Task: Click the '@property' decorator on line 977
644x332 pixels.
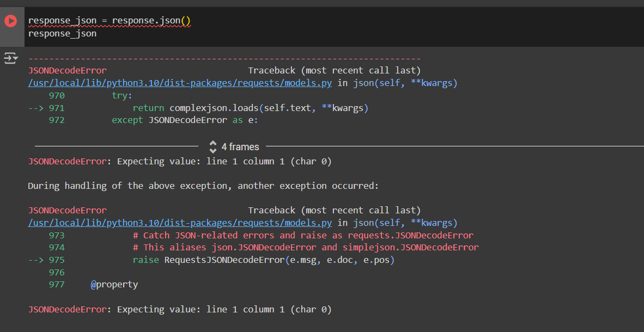Action: click(114, 285)
